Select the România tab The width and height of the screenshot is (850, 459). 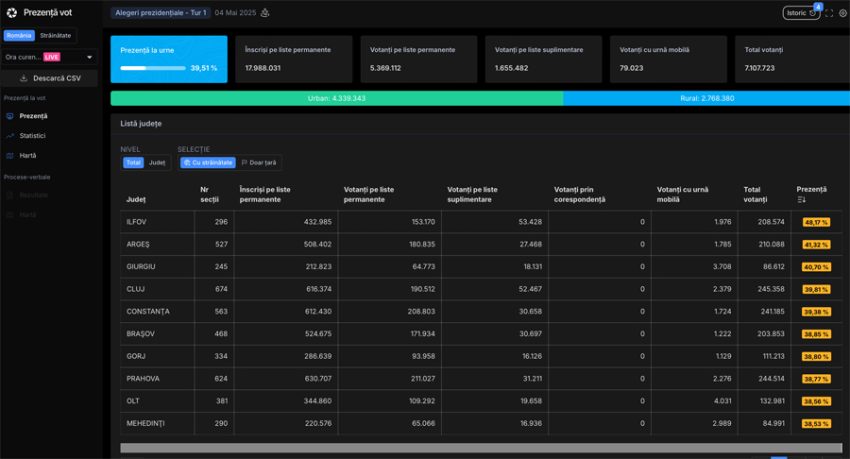18,35
